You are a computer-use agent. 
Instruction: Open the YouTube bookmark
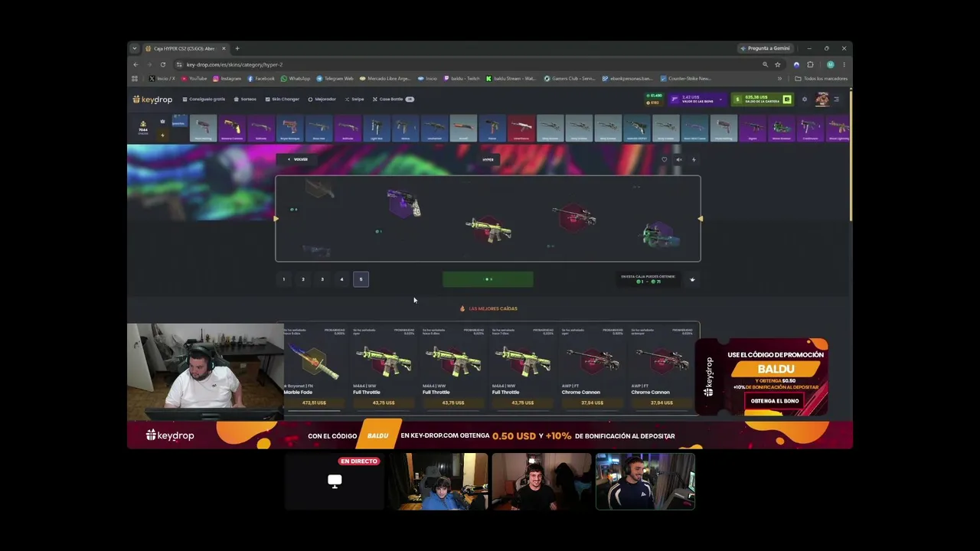click(x=194, y=79)
